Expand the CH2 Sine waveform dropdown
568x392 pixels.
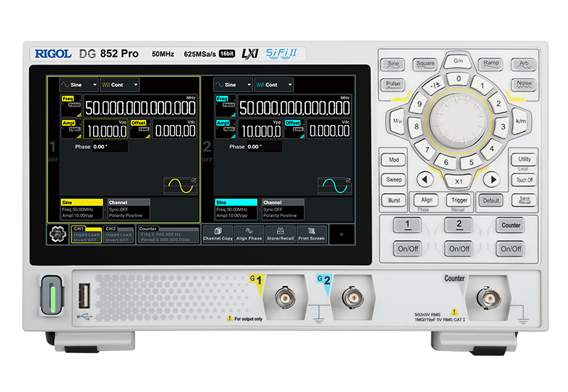(x=233, y=85)
